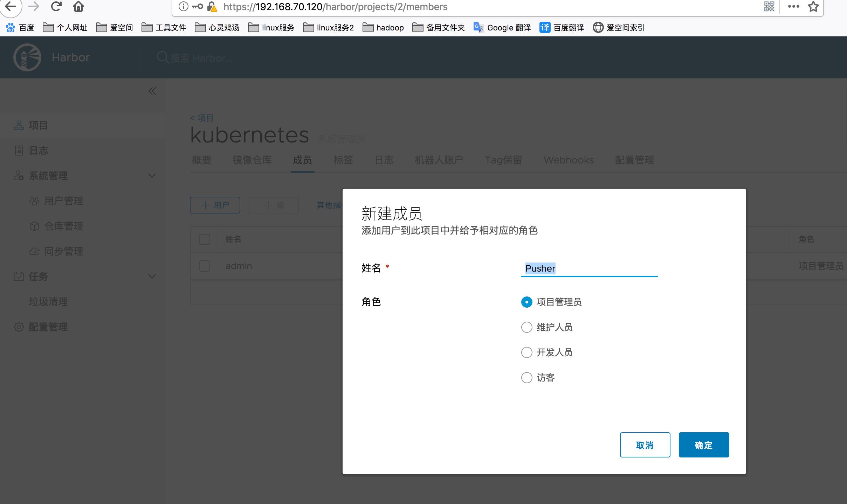Viewport: 847px width, 504px height.
Task: Bookmark this page with the star icon
Action: pyautogui.click(x=813, y=6)
